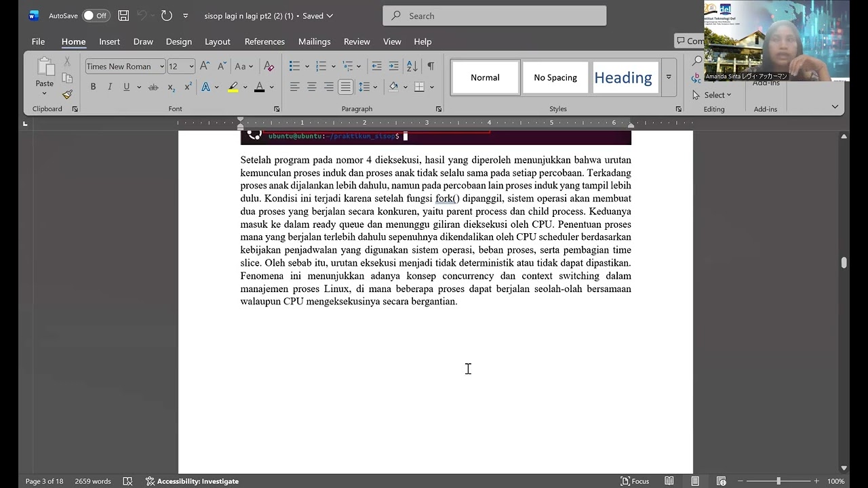Screen dimensions: 868x488
Task: Open Paragraph settings dialog launcher
Action: pyautogui.click(x=439, y=109)
